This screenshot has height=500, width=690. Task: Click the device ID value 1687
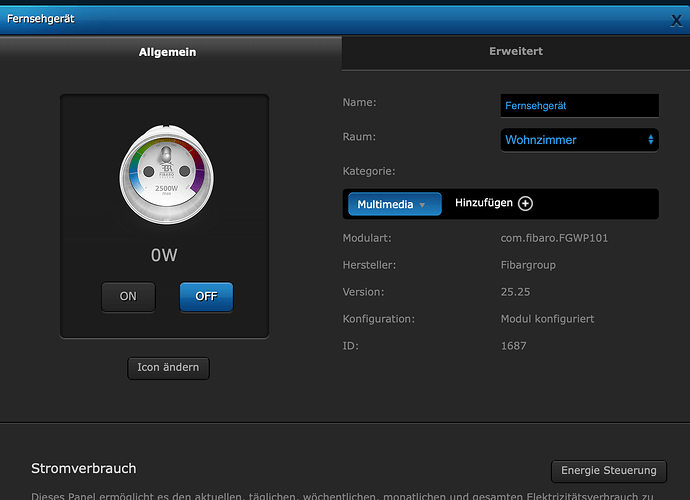coord(513,346)
